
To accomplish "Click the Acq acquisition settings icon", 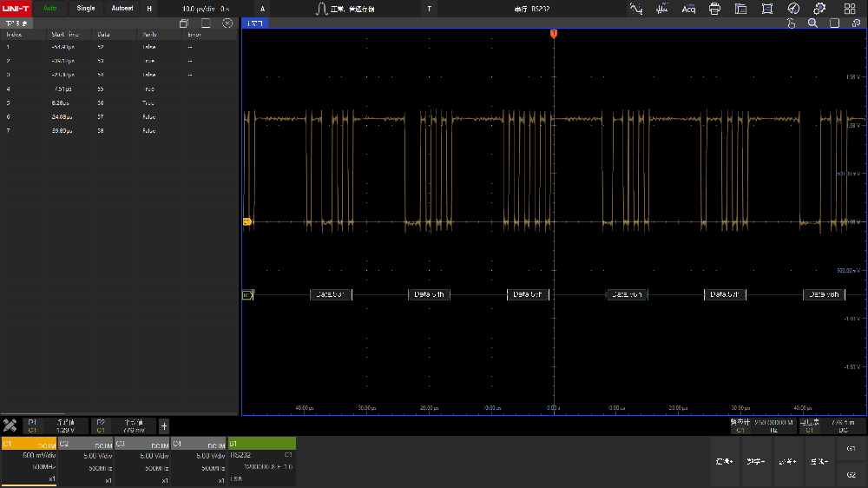I will [x=688, y=9].
